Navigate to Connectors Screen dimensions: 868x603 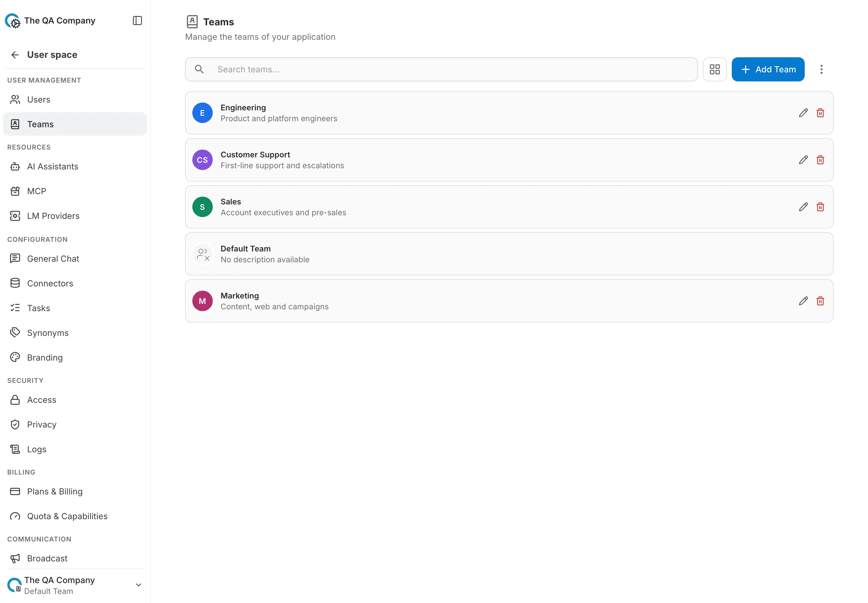click(75, 283)
